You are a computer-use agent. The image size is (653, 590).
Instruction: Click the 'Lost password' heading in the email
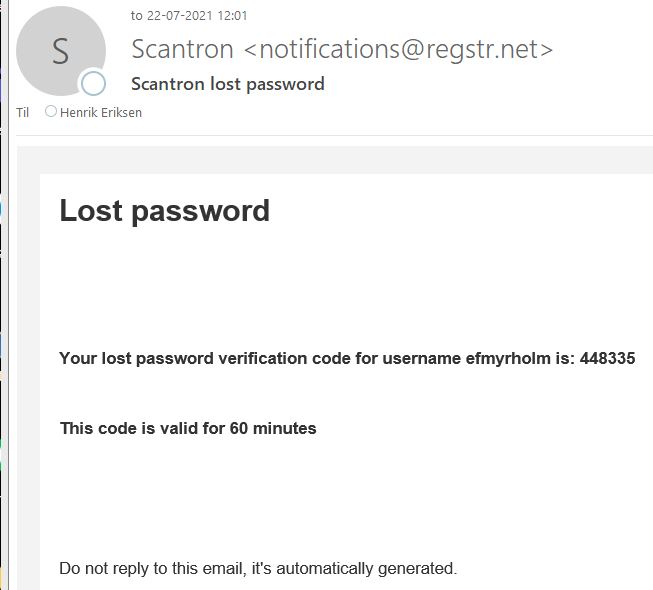(x=165, y=211)
